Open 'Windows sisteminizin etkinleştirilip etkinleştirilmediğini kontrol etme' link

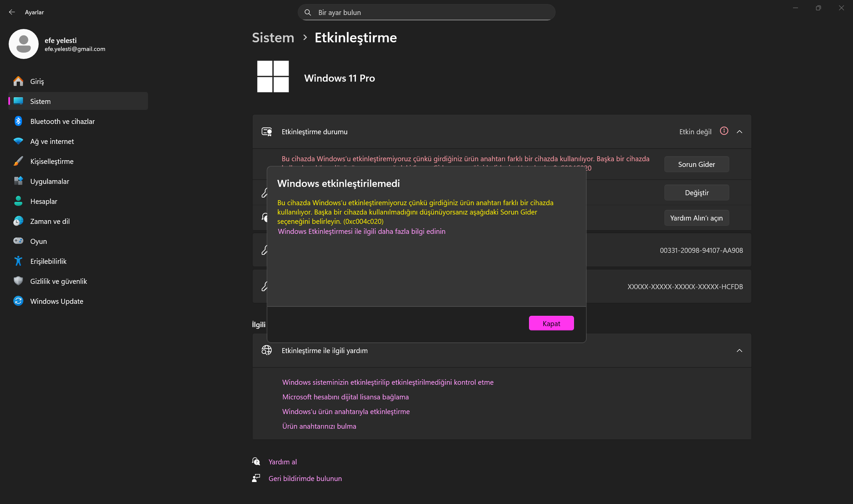[388, 382]
